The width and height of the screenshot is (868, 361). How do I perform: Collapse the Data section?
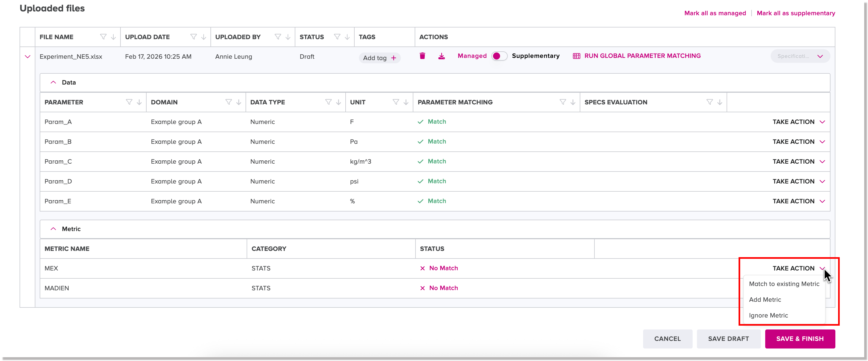[53, 83]
